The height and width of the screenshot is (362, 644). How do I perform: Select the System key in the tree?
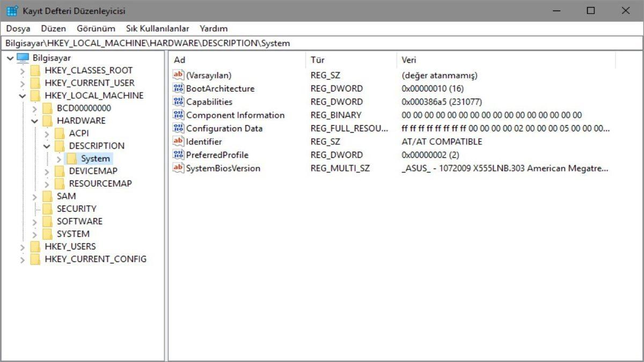[95, 158]
